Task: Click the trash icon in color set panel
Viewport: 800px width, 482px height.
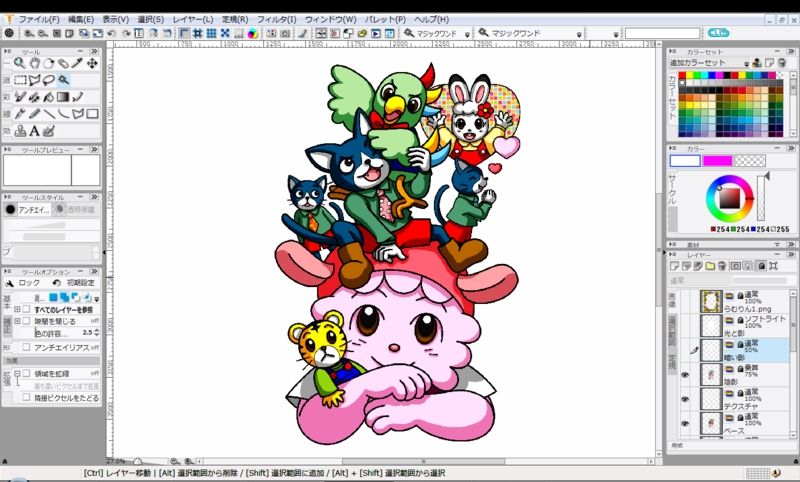Action: point(781,63)
